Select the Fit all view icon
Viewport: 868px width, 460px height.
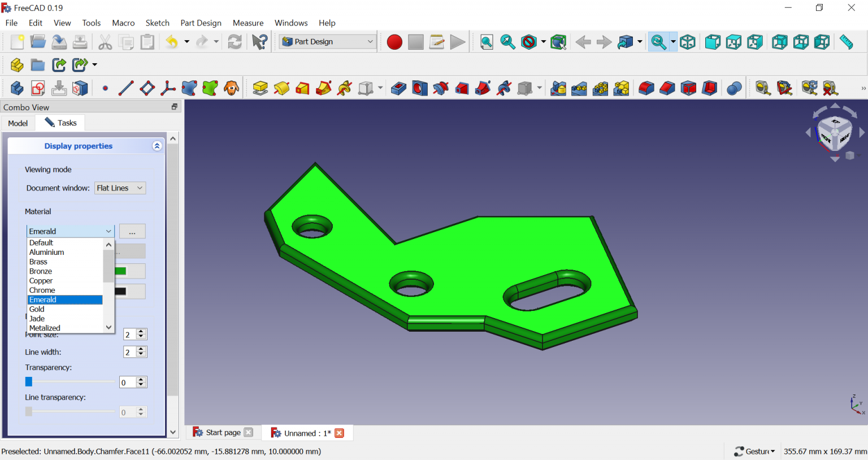tap(487, 42)
